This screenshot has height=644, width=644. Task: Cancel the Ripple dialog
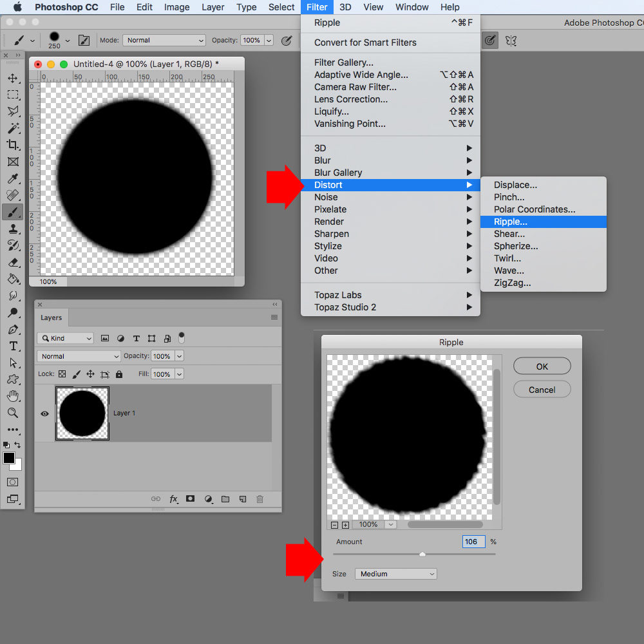pyautogui.click(x=542, y=390)
